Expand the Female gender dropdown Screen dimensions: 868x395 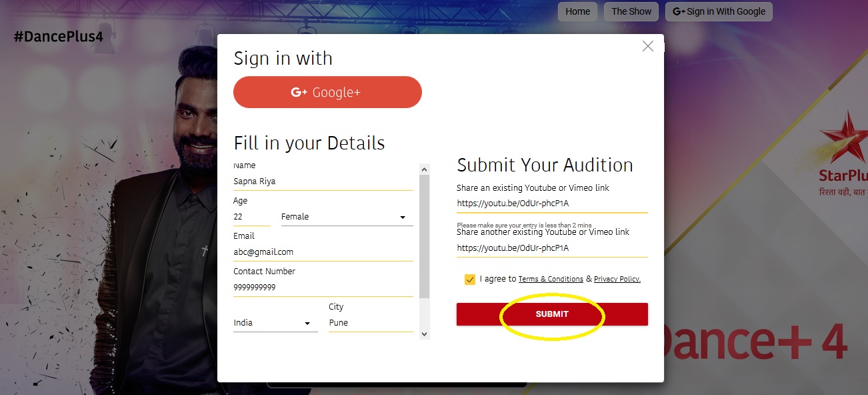click(347, 217)
